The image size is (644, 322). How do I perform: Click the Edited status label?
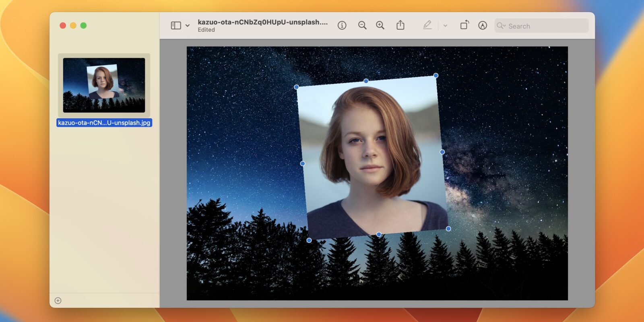pos(206,30)
